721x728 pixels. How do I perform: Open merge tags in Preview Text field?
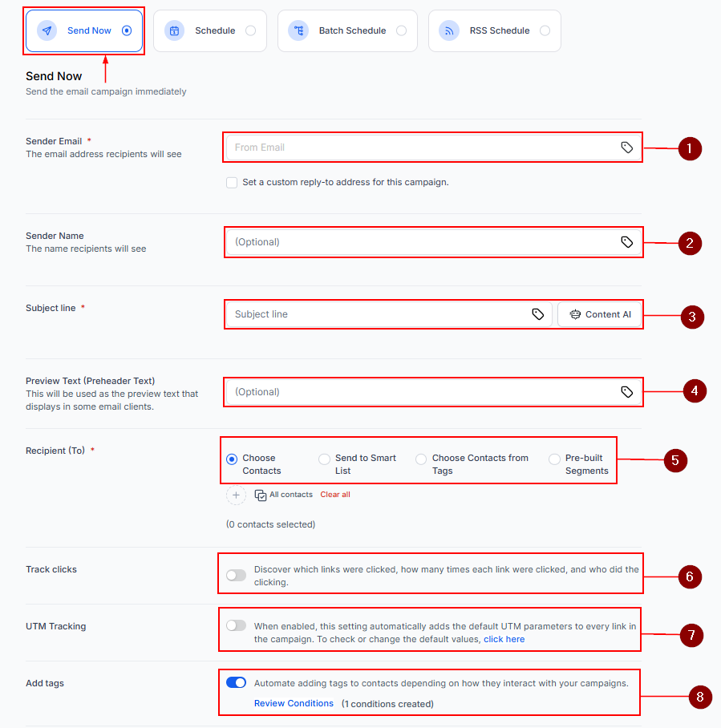(626, 392)
